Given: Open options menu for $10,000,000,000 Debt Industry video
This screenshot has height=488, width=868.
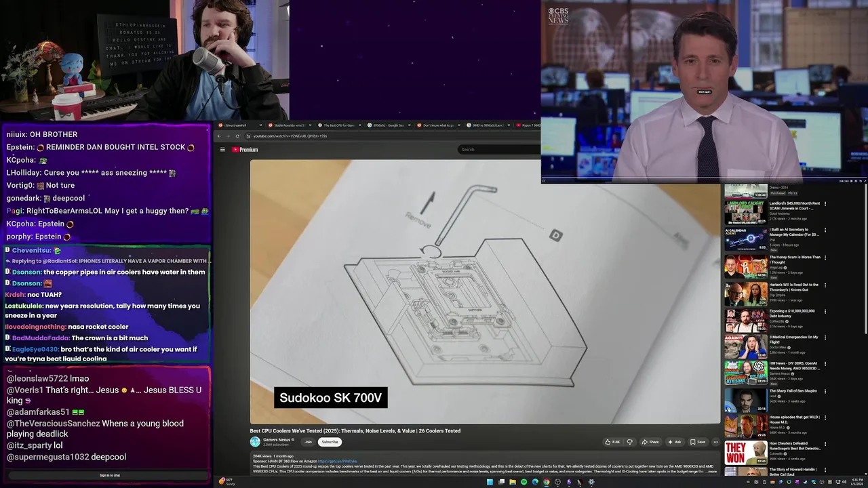Looking at the screenshot, I should (x=825, y=311).
